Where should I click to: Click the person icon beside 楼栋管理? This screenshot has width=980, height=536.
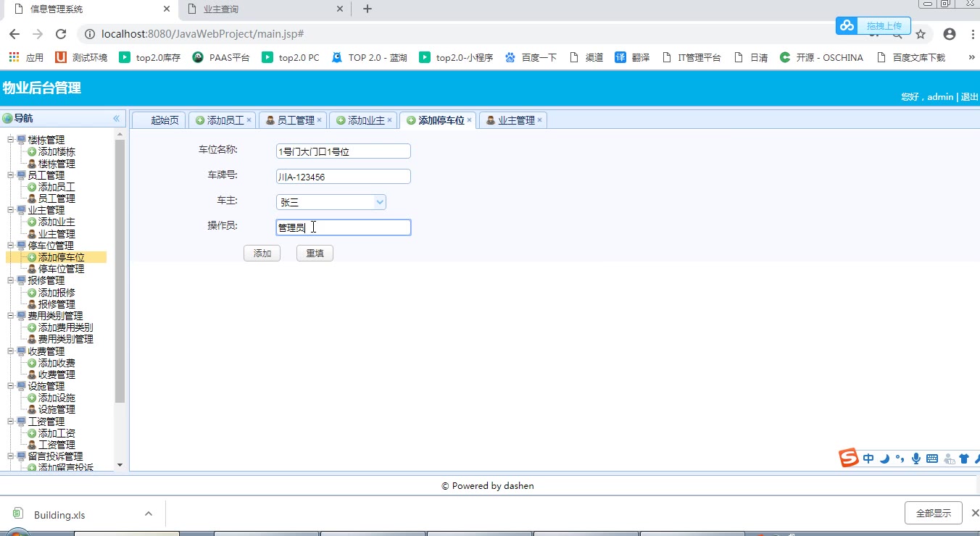[32, 164]
